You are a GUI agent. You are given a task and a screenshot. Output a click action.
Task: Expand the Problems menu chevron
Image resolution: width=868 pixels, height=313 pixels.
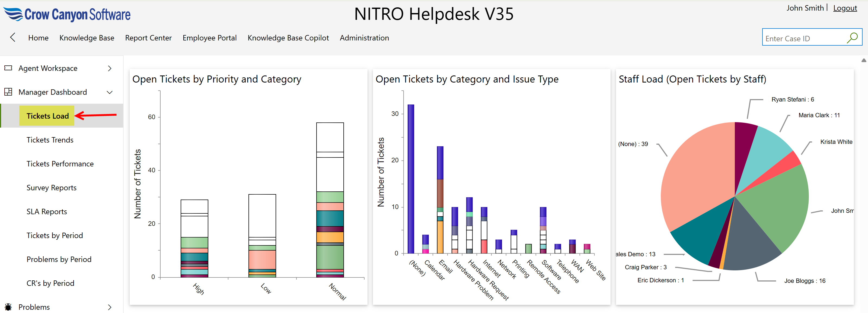[x=110, y=307]
